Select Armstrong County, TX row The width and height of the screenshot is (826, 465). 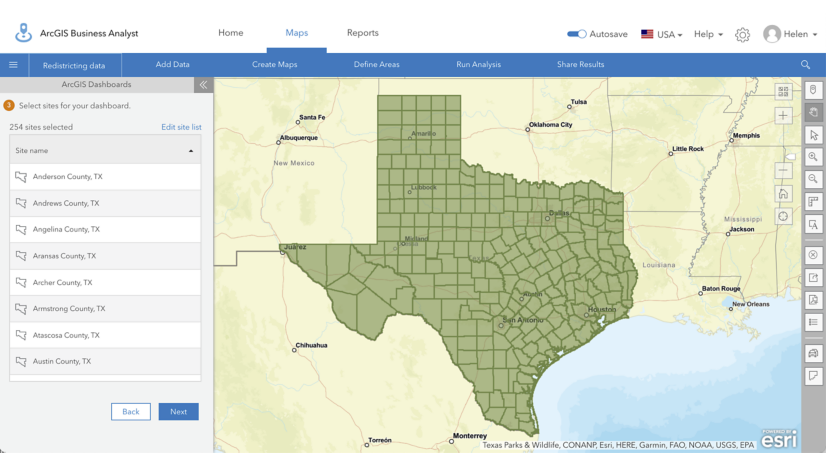click(105, 309)
